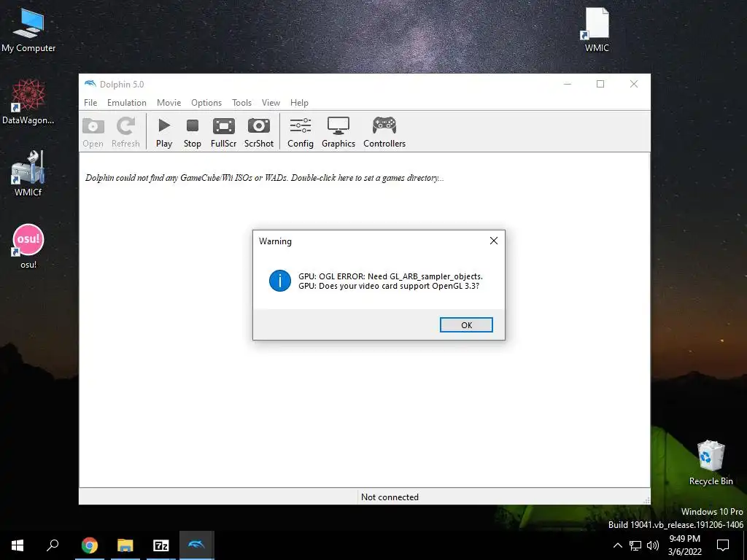
Task: Click the Dolphin taskbar button
Action: coord(197,545)
